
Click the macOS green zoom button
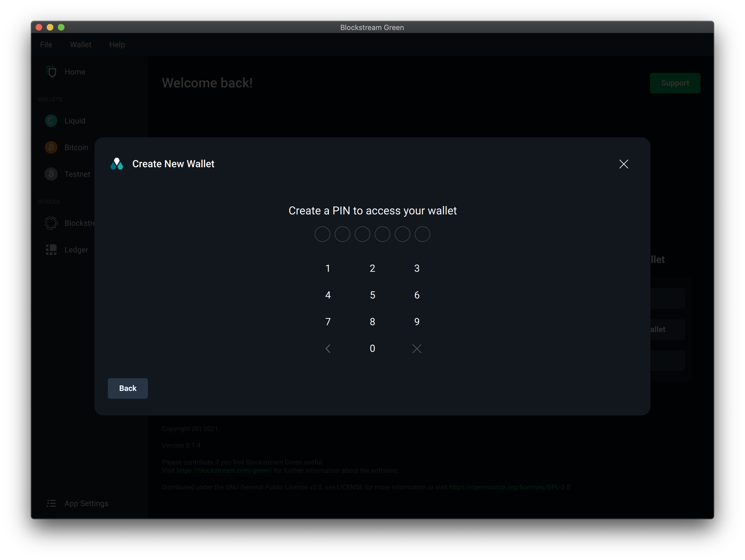[x=61, y=27]
